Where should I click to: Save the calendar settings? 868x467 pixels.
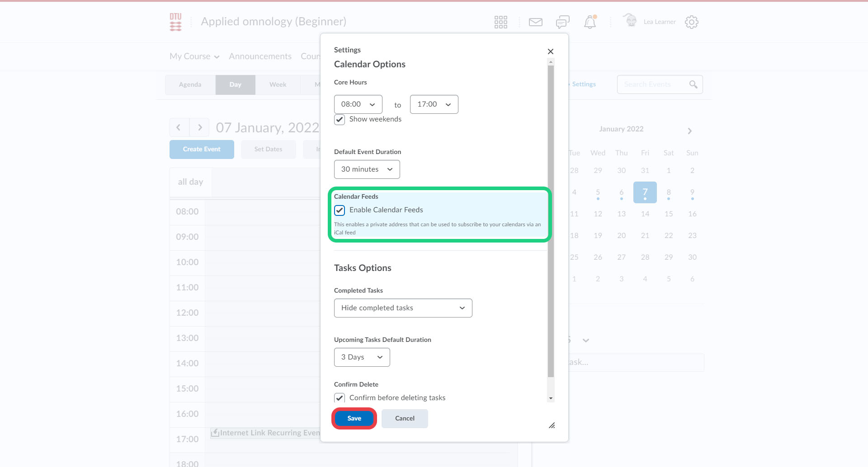pos(354,419)
